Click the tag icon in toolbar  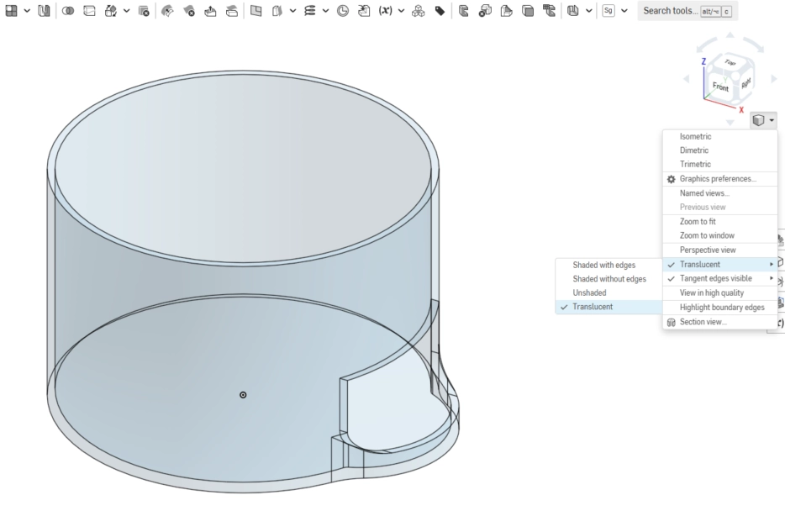pos(440,11)
